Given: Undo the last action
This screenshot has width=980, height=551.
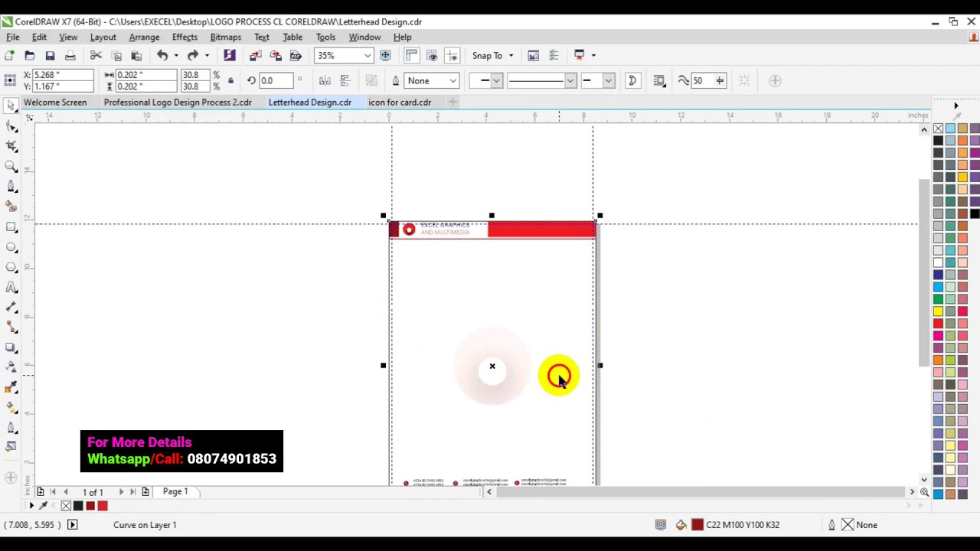Looking at the screenshot, I should [x=162, y=55].
